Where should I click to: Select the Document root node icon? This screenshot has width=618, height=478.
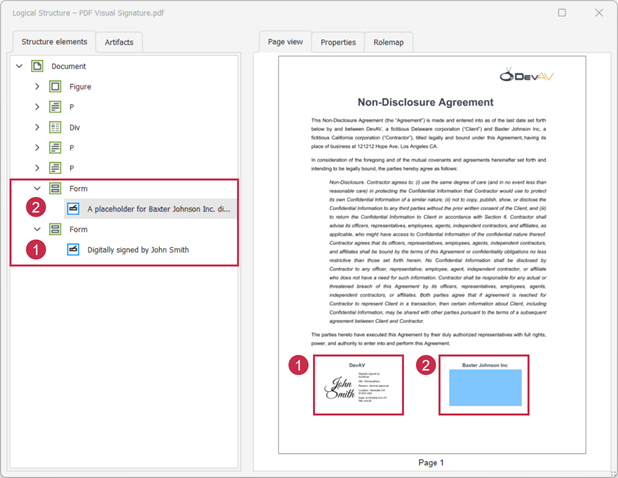click(x=37, y=66)
